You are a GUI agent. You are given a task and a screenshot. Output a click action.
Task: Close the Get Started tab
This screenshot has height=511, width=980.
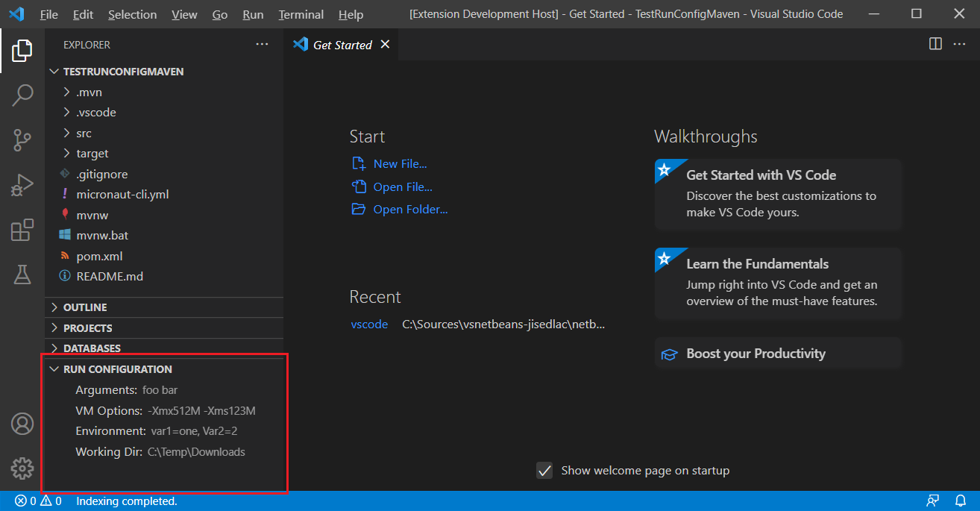(x=385, y=45)
